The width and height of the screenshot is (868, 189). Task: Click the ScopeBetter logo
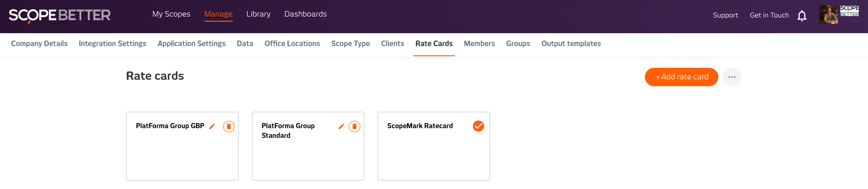(x=60, y=15)
